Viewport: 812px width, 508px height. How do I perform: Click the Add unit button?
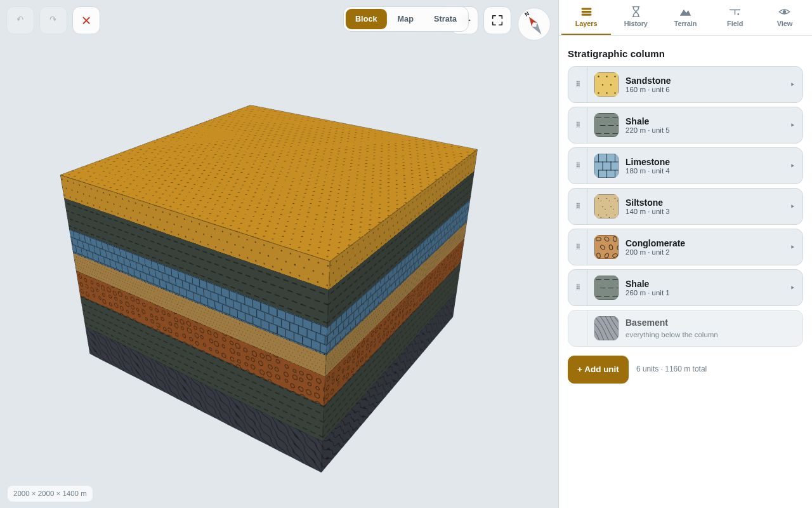[x=598, y=370]
